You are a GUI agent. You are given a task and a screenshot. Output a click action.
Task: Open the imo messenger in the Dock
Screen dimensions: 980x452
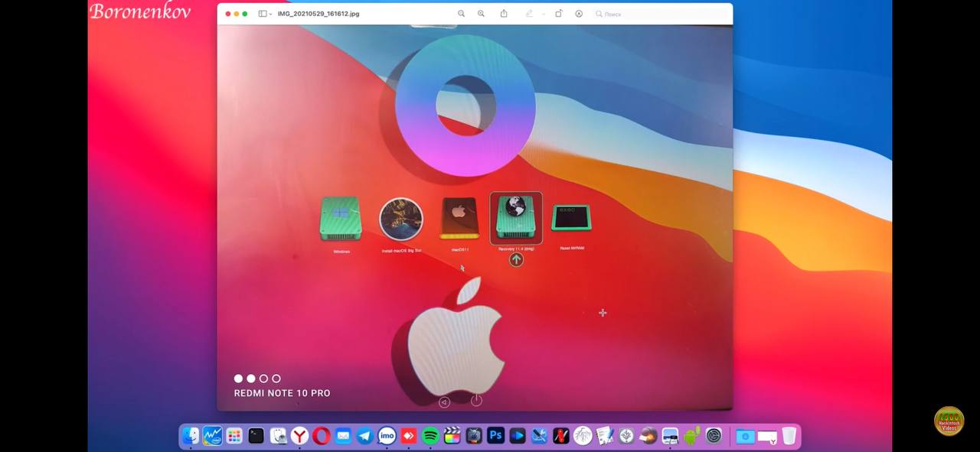pyautogui.click(x=387, y=436)
